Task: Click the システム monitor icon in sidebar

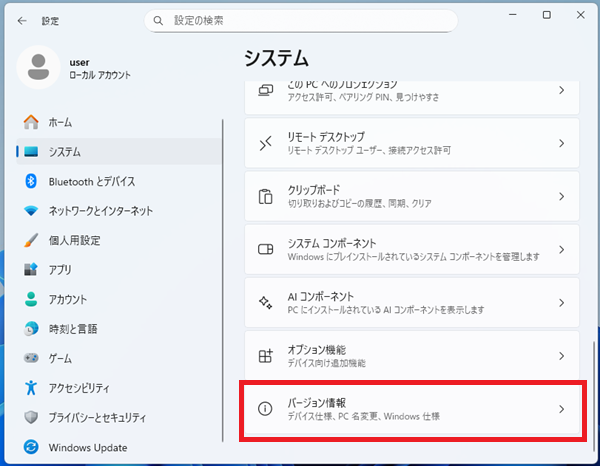Action: [x=31, y=152]
